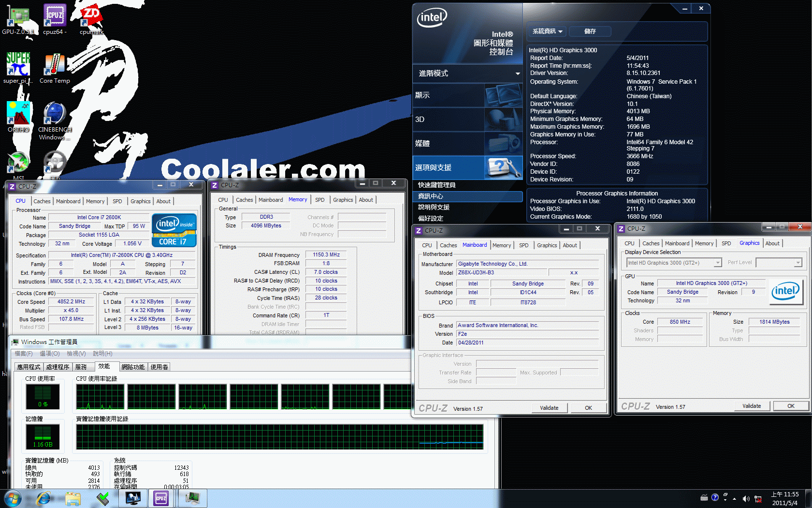Click the Z title icon of Memory CPU-Z window

tap(215, 185)
